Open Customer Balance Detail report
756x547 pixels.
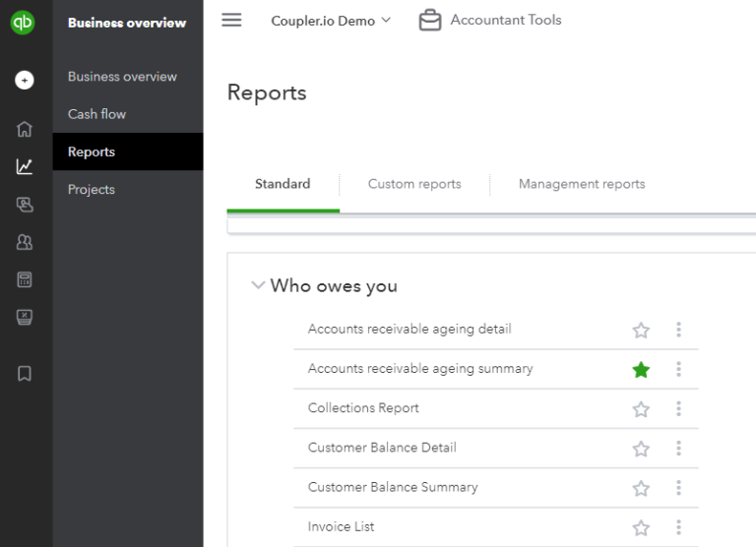pos(382,448)
